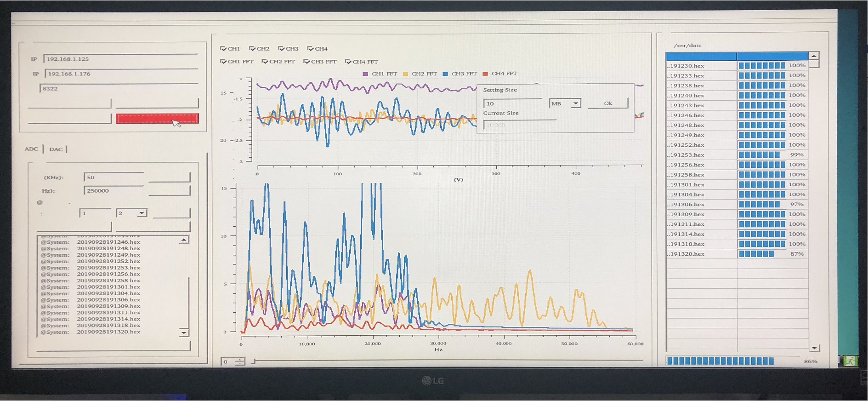Click the Current Size field

(x=520, y=125)
